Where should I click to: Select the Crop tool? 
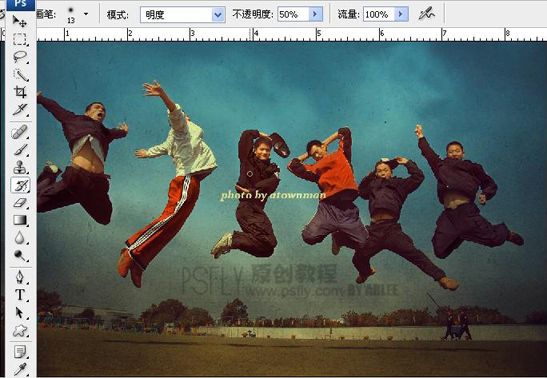[20, 92]
